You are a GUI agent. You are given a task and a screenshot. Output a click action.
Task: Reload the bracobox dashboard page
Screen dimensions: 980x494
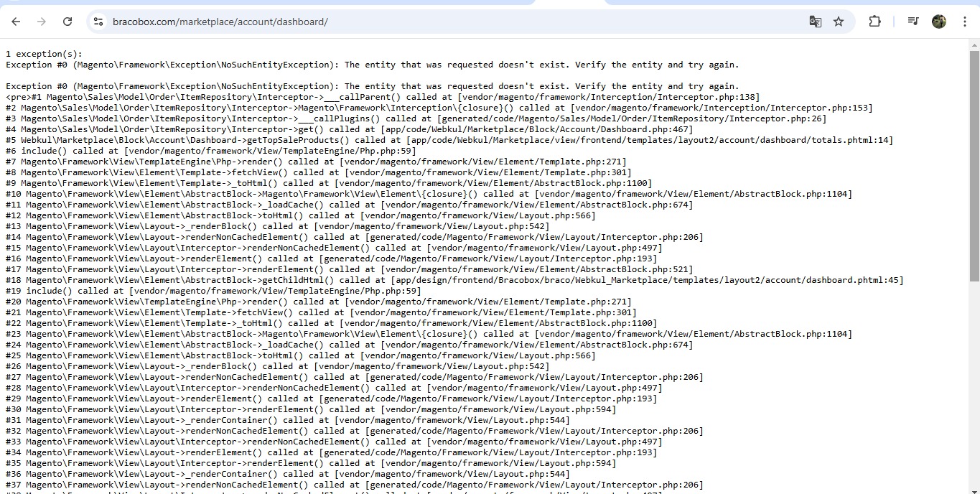[67, 22]
